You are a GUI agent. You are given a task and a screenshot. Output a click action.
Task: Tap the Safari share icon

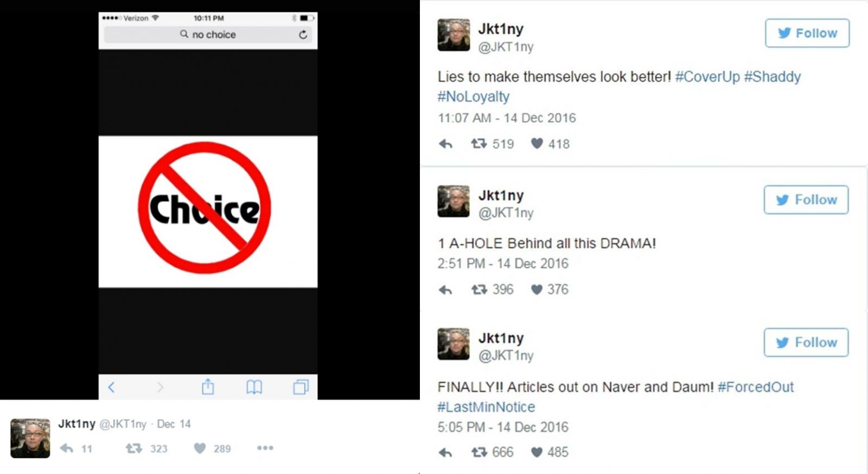click(208, 387)
